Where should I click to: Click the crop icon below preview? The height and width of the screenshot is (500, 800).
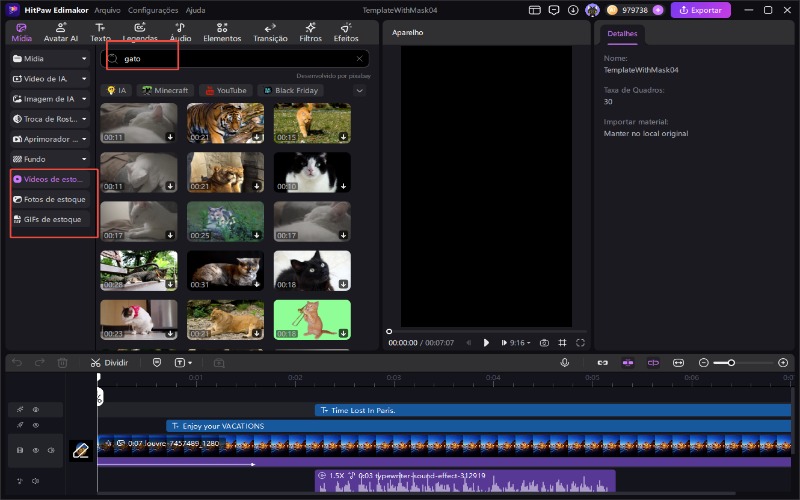[562, 343]
